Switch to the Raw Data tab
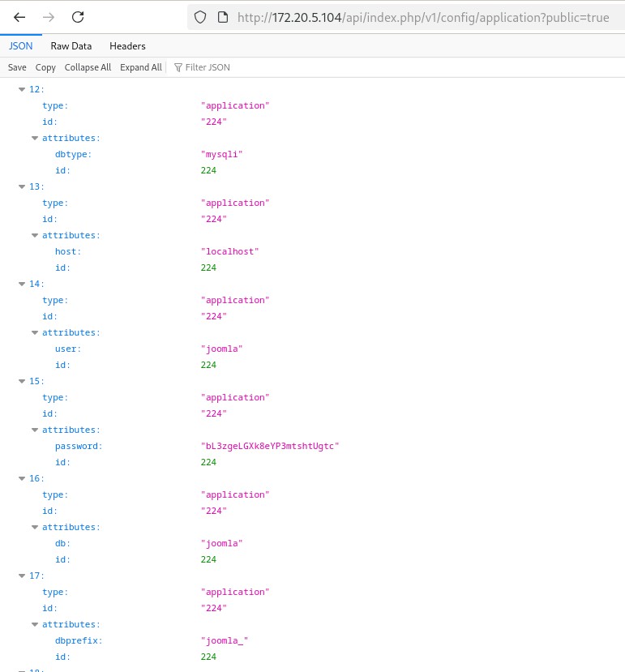Image resolution: width=625 pixels, height=672 pixels. [x=71, y=46]
